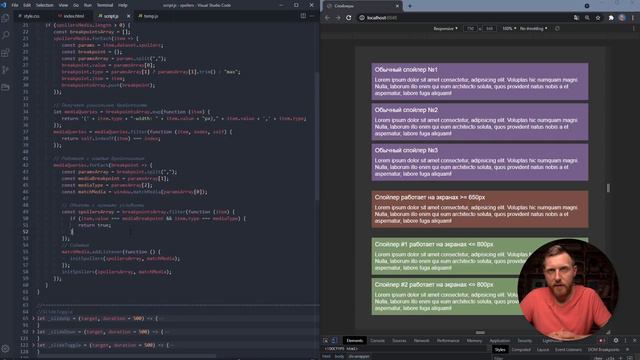This screenshot has width=640, height=360.
Task: Switch to DevTools Console tab
Action: (378, 340)
